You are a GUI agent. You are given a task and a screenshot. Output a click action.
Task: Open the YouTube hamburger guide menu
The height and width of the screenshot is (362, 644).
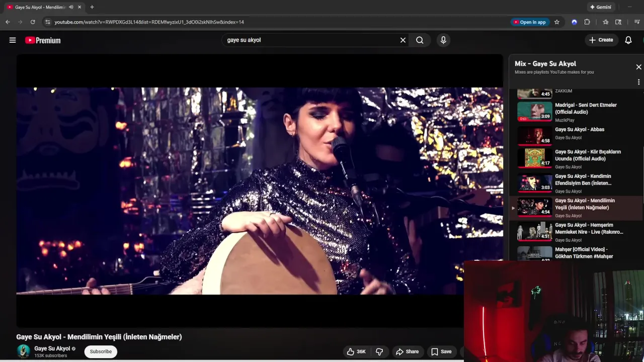pyautogui.click(x=13, y=40)
